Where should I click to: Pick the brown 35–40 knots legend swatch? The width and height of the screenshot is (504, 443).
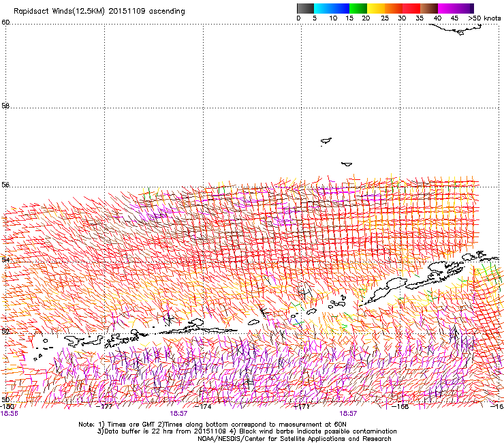429,8
